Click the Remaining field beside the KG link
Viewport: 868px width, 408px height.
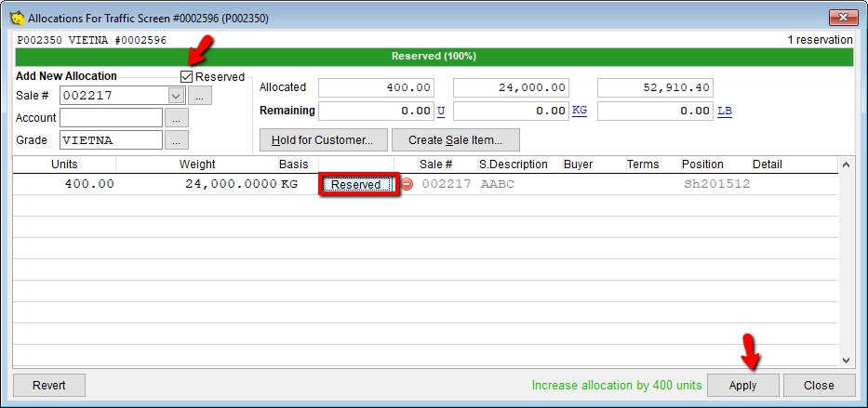tap(512, 112)
